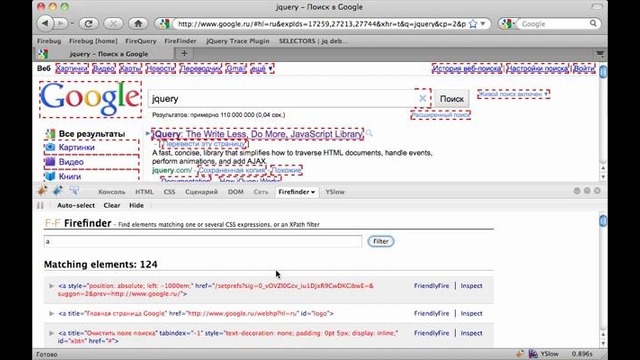Image resolution: width=640 pixels, height=360 pixels.
Task: Click the Filter button
Action: (380, 241)
